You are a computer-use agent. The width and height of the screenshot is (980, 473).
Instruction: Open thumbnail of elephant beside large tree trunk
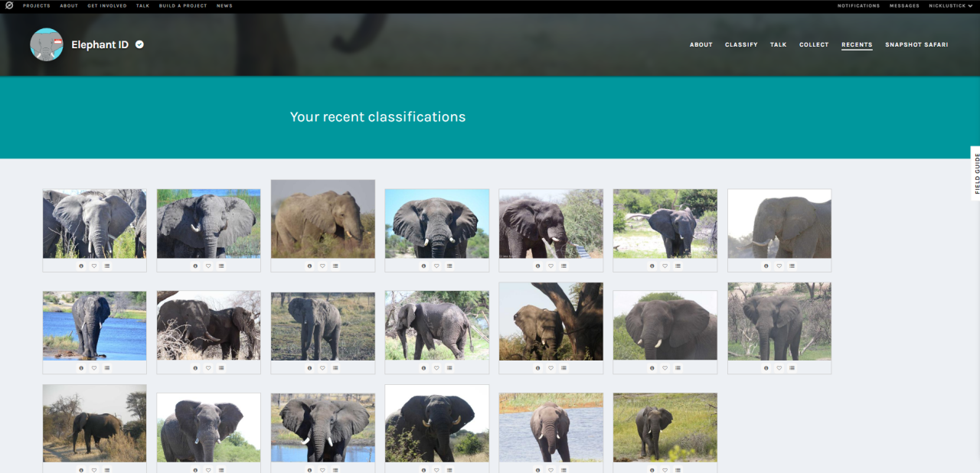coord(550,321)
